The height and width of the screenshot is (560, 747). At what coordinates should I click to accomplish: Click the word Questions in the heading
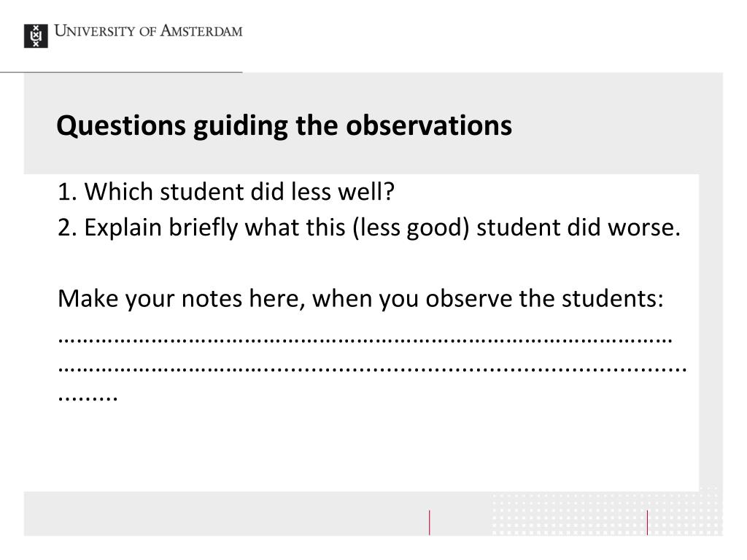coord(121,125)
